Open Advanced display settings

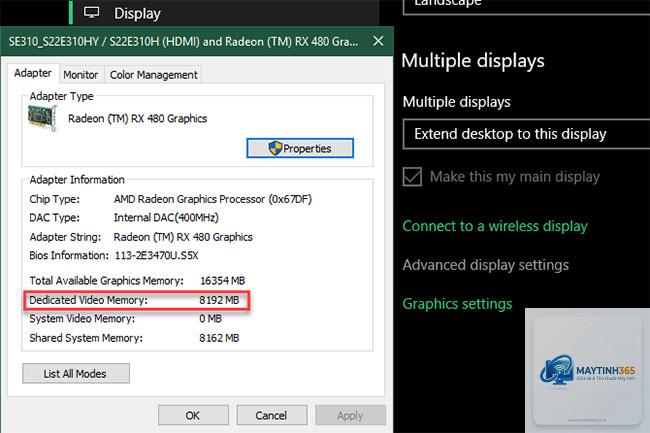point(485,265)
